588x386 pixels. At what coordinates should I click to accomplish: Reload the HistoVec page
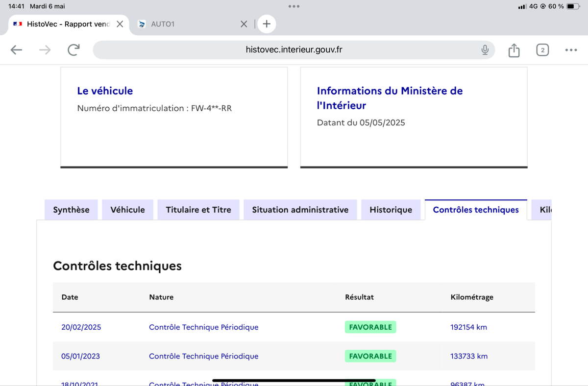pyautogui.click(x=73, y=49)
